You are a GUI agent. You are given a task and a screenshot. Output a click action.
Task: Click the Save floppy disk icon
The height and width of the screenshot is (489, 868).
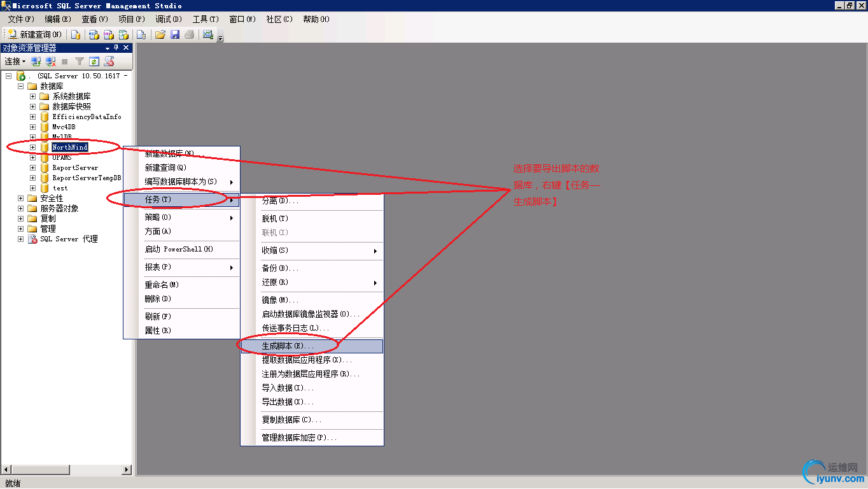[175, 34]
